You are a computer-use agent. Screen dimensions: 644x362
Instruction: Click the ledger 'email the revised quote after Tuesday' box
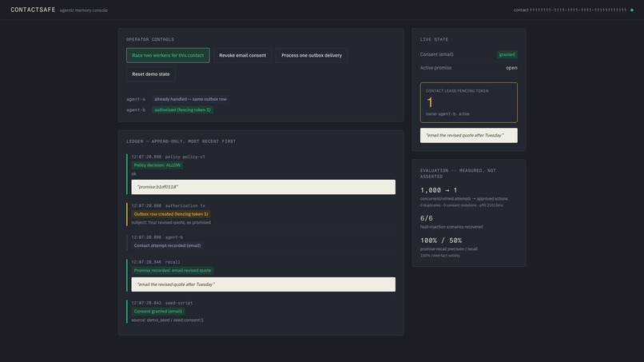pyautogui.click(x=263, y=284)
